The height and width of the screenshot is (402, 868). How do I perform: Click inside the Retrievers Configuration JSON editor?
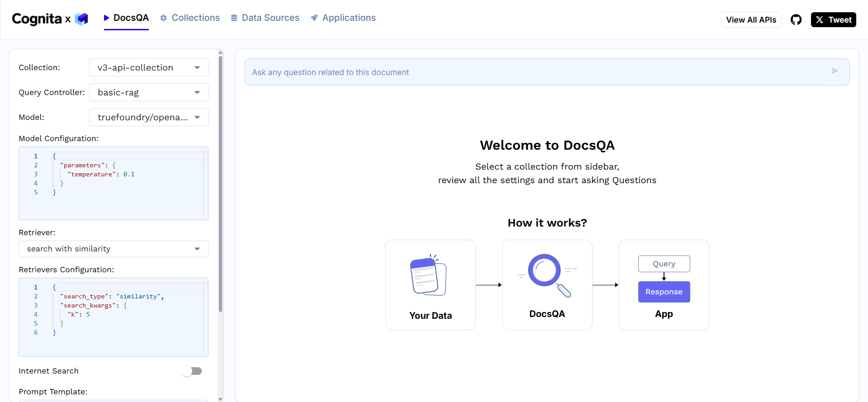pyautogui.click(x=114, y=317)
